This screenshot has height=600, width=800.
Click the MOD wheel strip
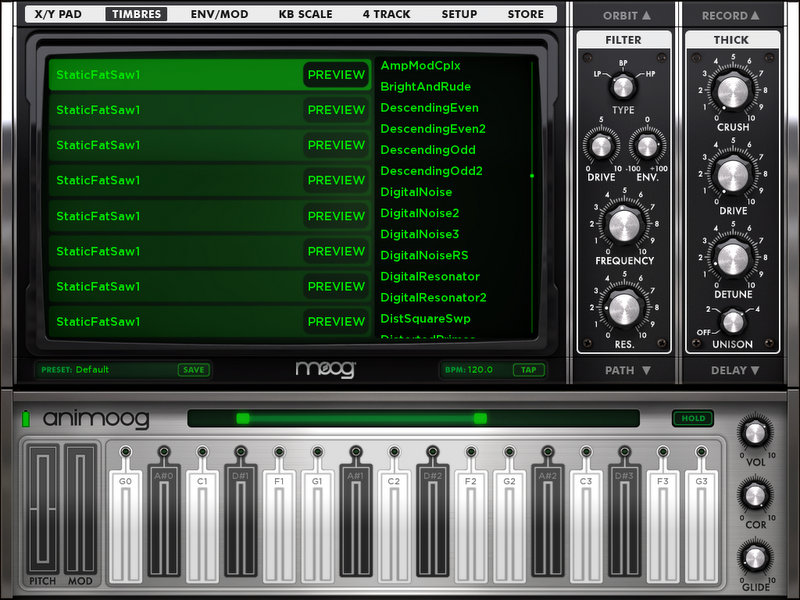80,509
